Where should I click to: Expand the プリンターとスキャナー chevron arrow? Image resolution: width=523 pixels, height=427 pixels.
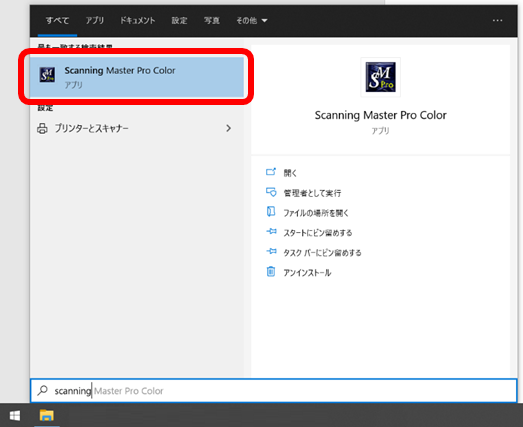(x=228, y=128)
